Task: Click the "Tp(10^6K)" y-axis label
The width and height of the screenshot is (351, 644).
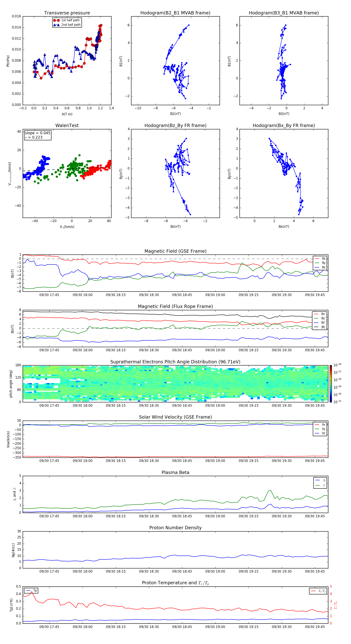Action: (11, 605)
